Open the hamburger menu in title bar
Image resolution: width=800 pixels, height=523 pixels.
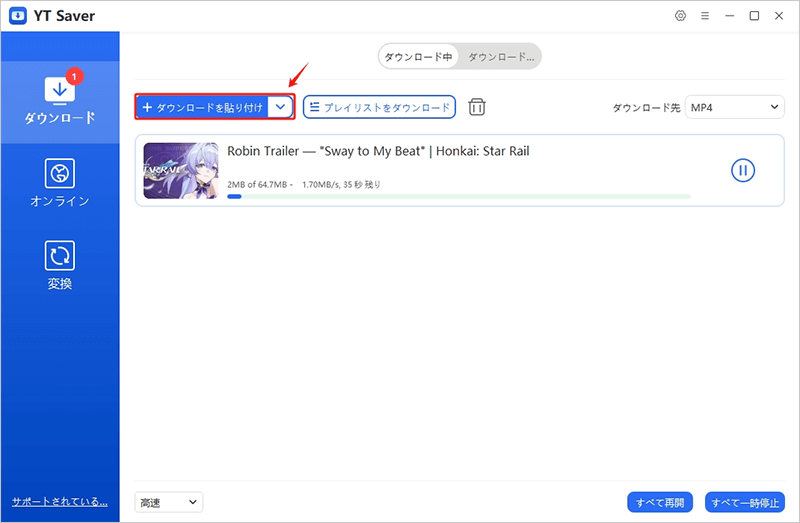pyautogui.click(x=705, y=16)
